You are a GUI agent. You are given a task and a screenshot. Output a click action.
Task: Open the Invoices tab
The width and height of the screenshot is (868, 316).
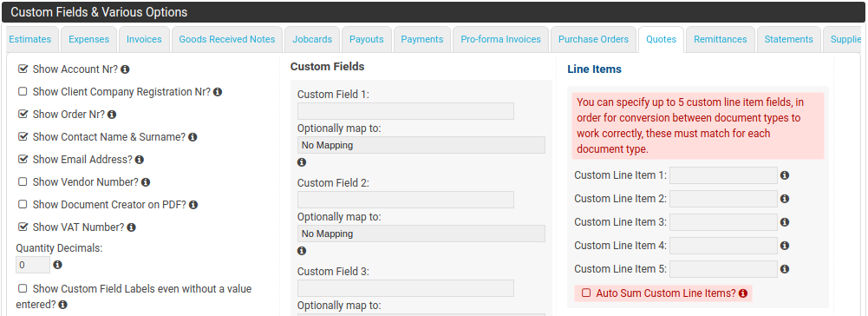(x=144, y=39)
